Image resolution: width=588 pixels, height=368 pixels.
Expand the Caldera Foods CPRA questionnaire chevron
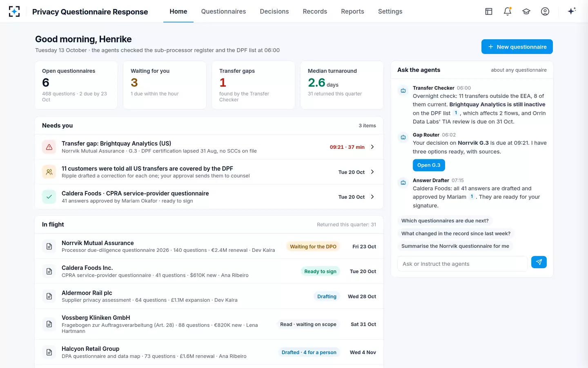point(372,197)
